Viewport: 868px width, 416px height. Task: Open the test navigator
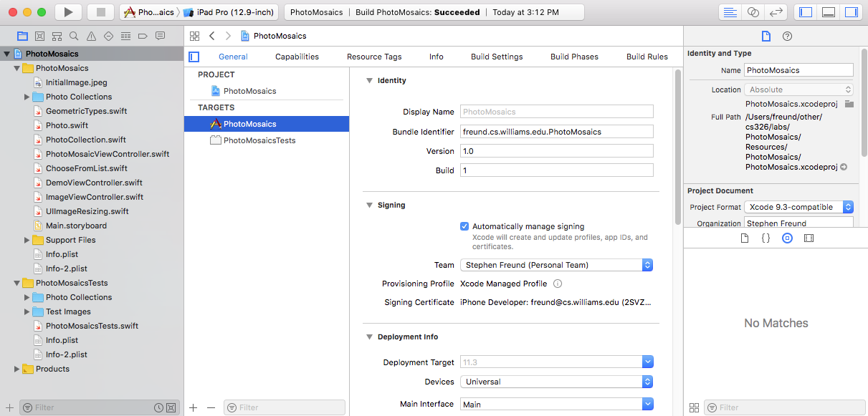tap(108, 36)
